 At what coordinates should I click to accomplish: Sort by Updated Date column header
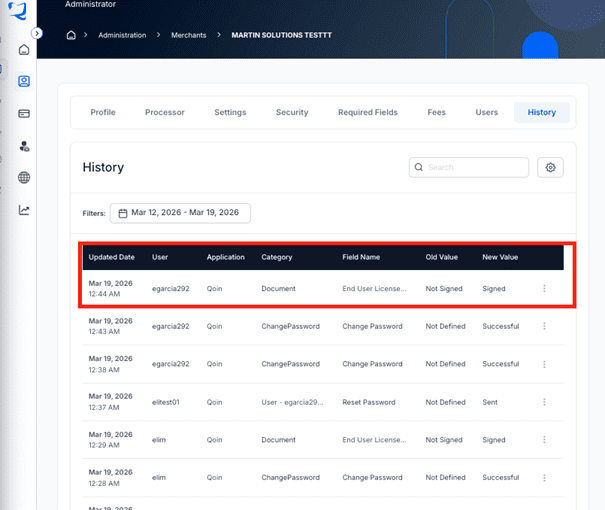[112, 257]
